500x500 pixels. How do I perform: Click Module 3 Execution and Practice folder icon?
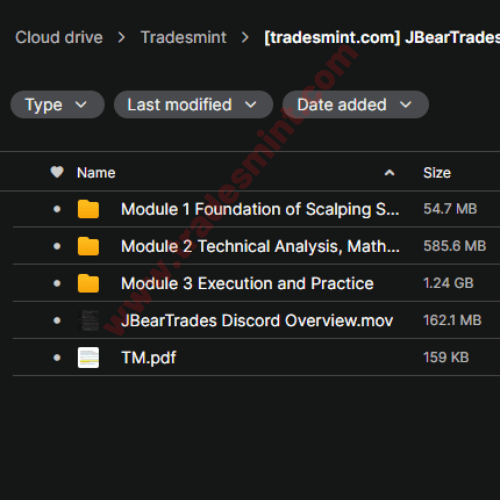pyautogui.click(x=88, y=283)
